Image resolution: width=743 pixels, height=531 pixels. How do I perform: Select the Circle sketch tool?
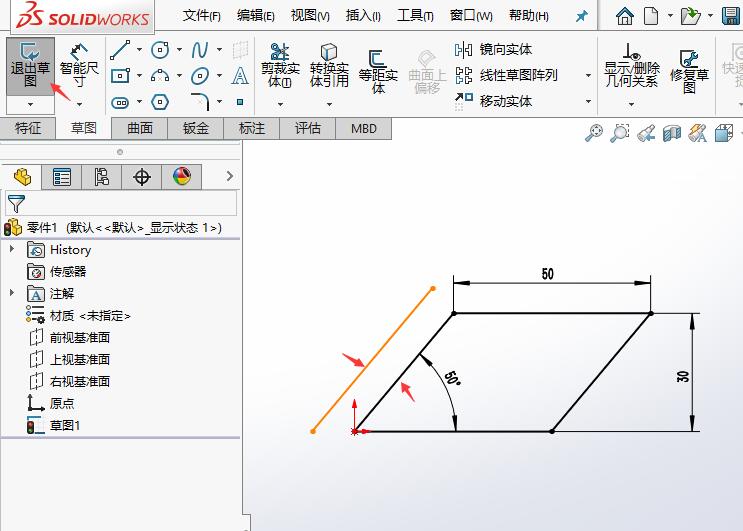click(x=160, y=50)
